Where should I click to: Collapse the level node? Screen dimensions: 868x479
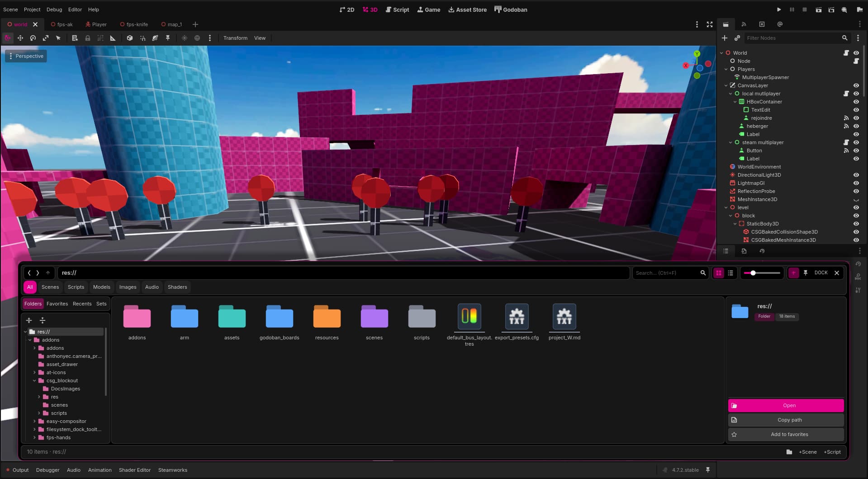[726, 207]
